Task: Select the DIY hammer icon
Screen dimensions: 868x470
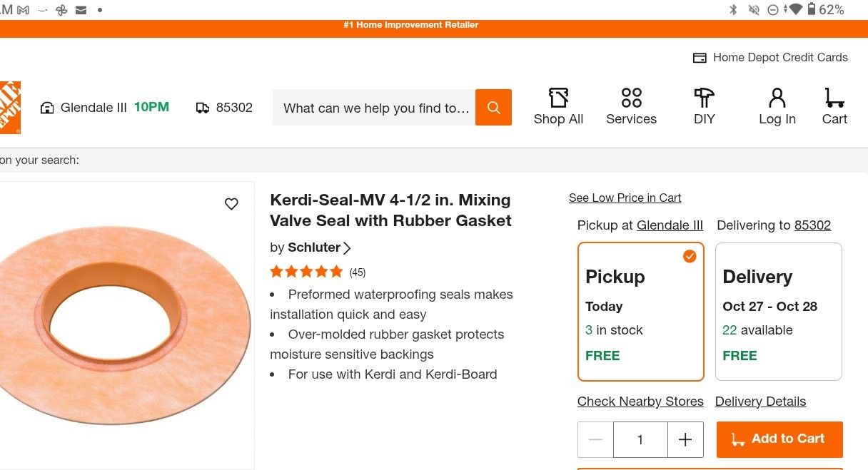Action: click(x=703, y=96)
